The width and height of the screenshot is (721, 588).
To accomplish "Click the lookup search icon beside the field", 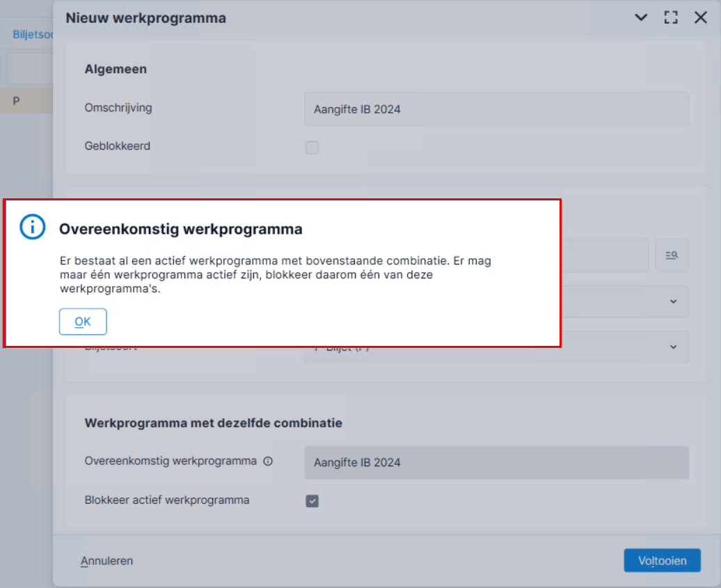I will [x=672, y=255].
